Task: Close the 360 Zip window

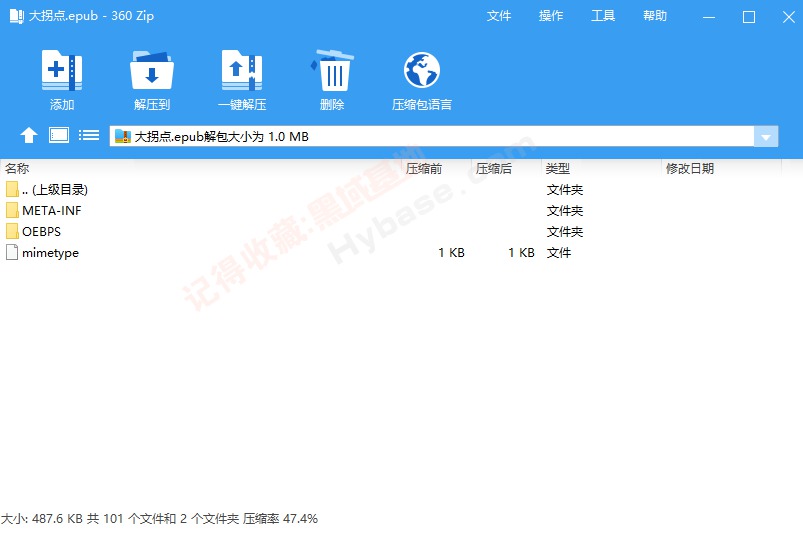Action: coord(789,17)
